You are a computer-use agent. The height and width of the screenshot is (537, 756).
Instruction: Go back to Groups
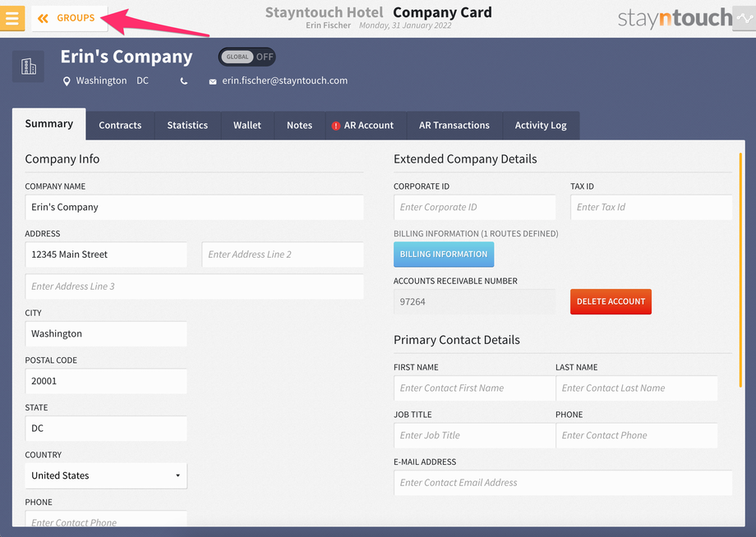69,18
